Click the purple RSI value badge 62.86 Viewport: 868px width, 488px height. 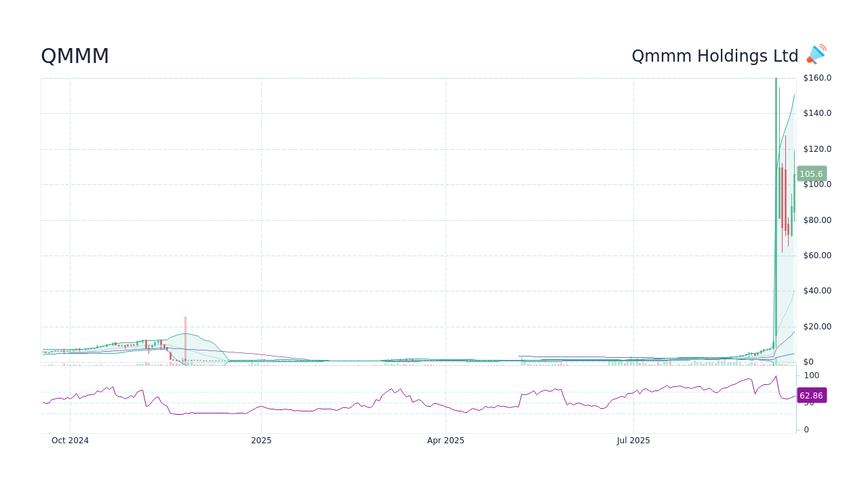pos(811,395)
